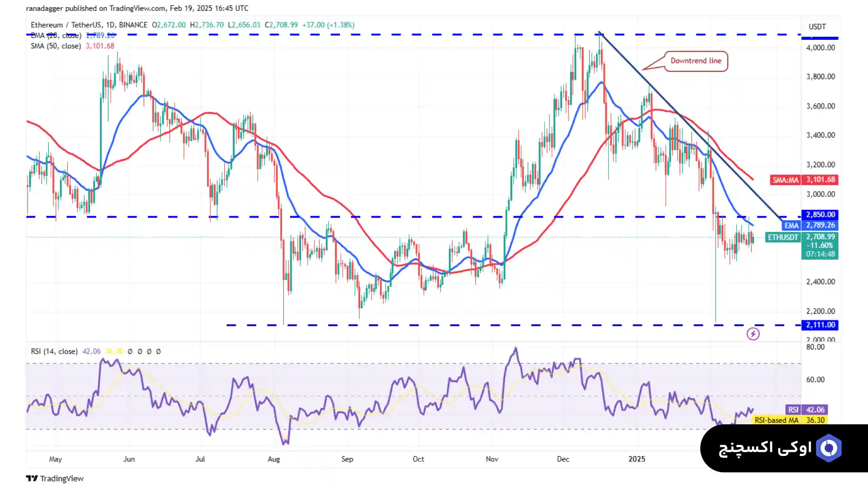
Task: Click the Nov label on time axis
Action: [492, 459]
